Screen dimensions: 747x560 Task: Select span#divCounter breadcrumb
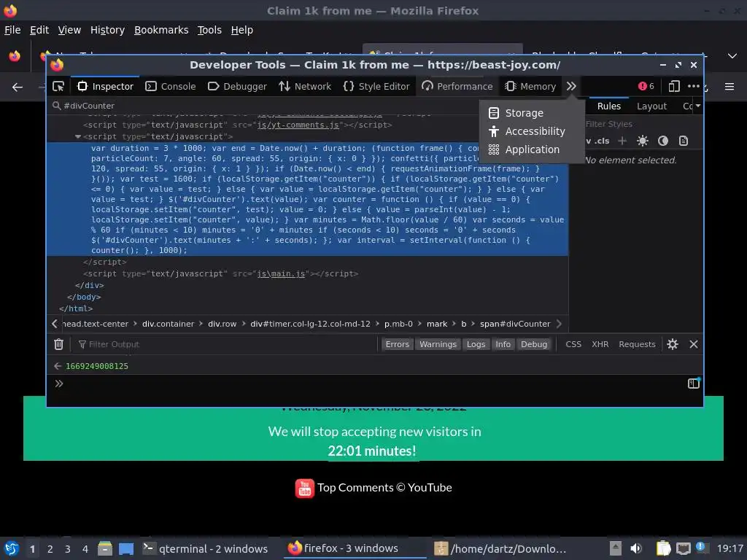click(515, 324)
